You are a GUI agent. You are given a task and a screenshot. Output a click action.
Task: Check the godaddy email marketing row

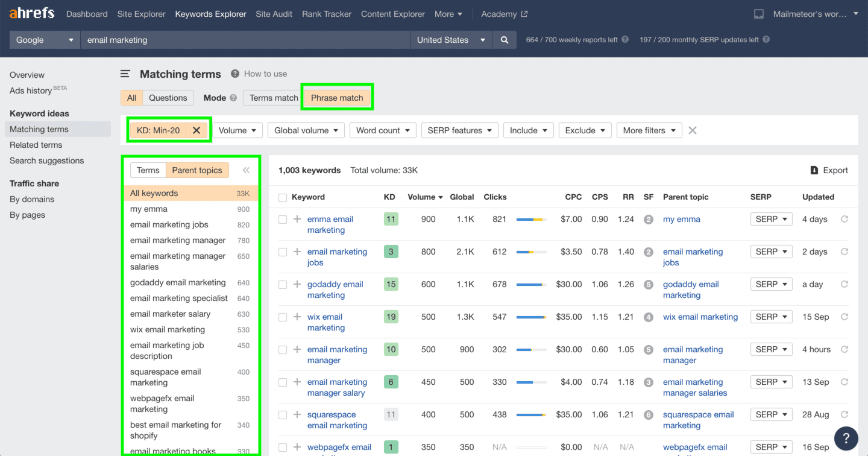point(283,285)
